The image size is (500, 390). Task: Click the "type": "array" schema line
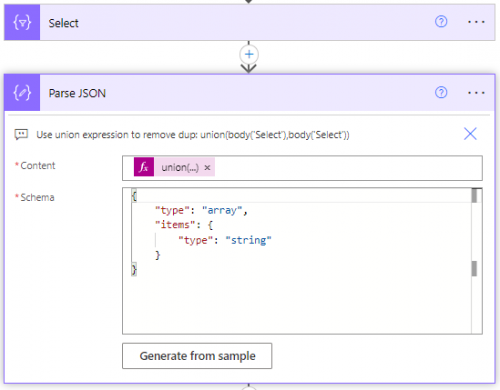pyautogui.click(x=201, y=210)
